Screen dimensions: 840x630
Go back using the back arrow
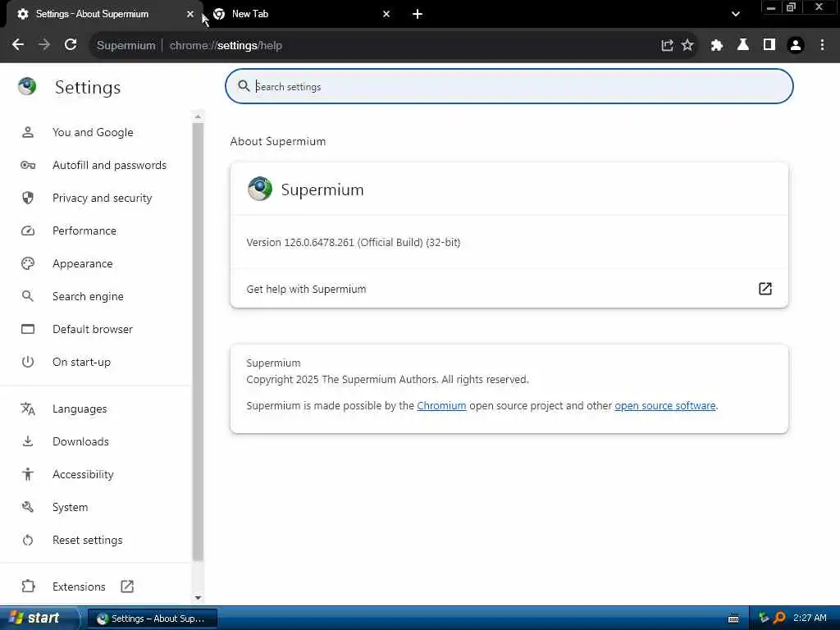point(18,45)
